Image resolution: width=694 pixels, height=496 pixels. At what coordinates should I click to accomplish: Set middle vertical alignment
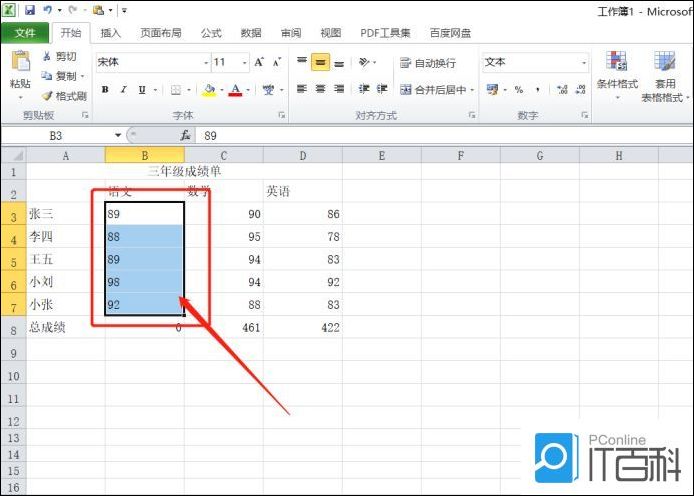pos(320,62)
